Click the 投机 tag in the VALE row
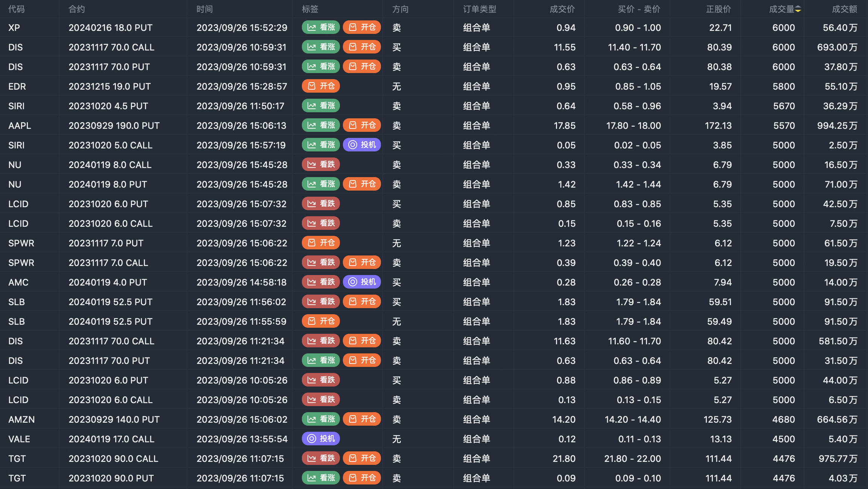Screen dimensions: 868x489 point(321,439)
